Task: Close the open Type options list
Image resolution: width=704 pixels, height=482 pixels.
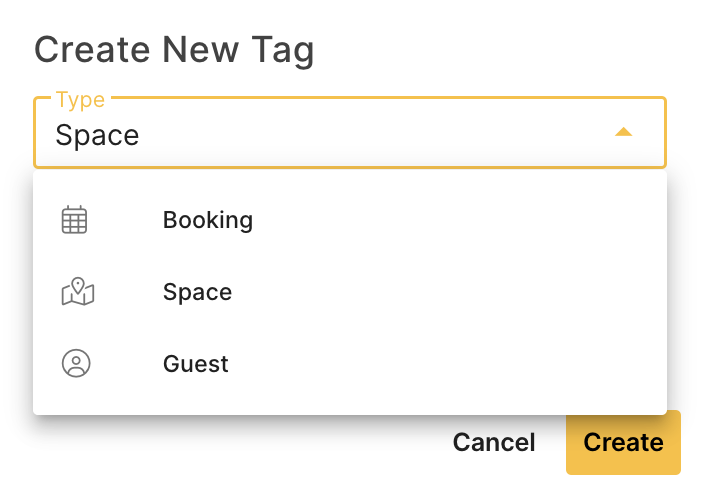Action: (x=623, y=132)
